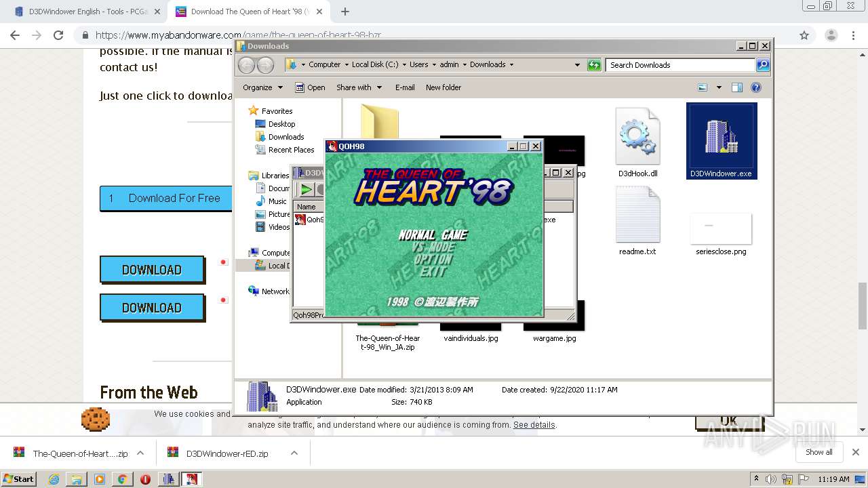Open Internet Explorer from the taskbar

tap(54, 479)
